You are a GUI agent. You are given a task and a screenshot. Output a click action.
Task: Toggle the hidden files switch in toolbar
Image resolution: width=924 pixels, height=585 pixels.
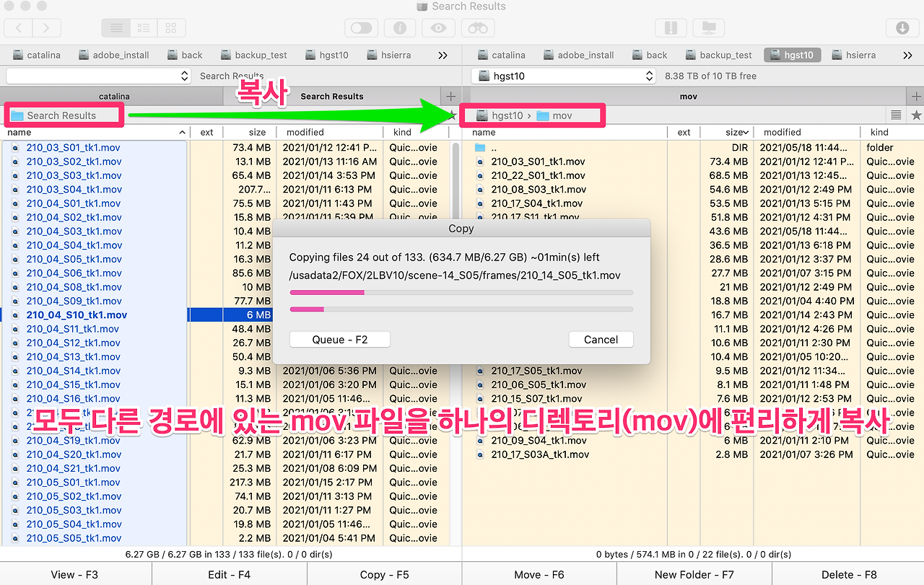(361, 28)
